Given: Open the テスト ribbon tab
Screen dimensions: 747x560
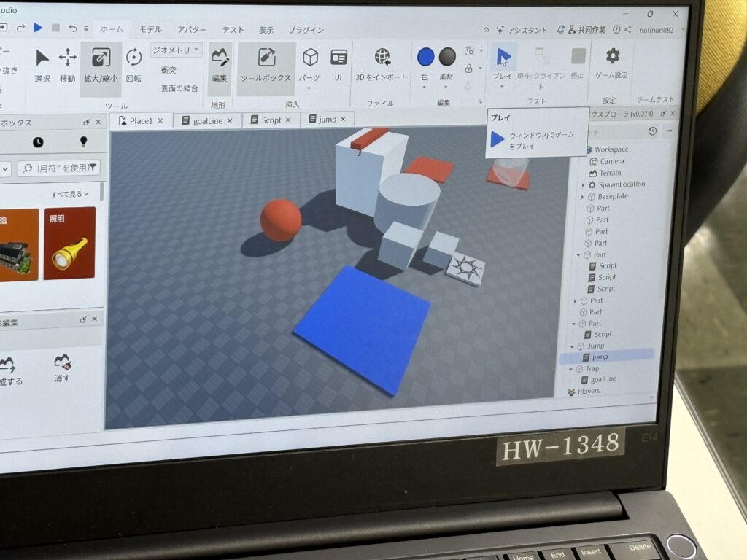Looking at the screenshot, I should [x=233, y=30].
